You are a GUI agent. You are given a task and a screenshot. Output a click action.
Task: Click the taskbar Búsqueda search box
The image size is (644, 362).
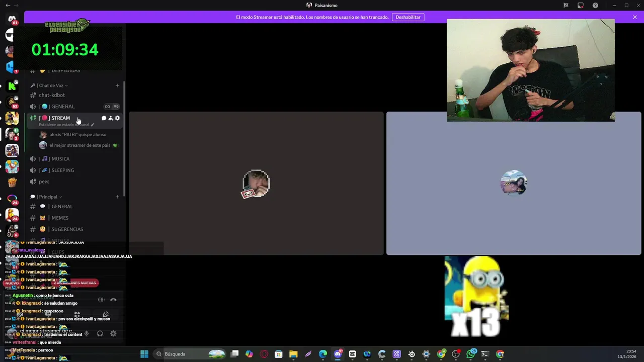click(190, 354)
